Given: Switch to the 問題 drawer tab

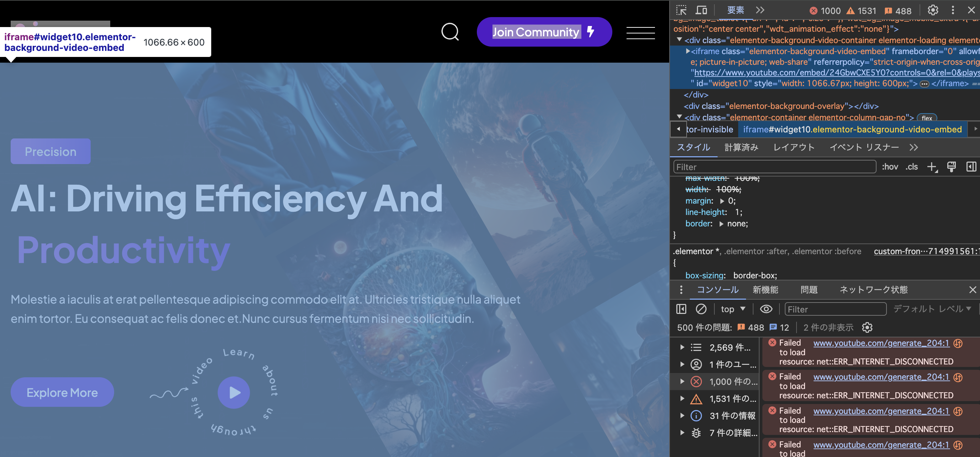Looking at the screenshot, I should click(809, 290).
